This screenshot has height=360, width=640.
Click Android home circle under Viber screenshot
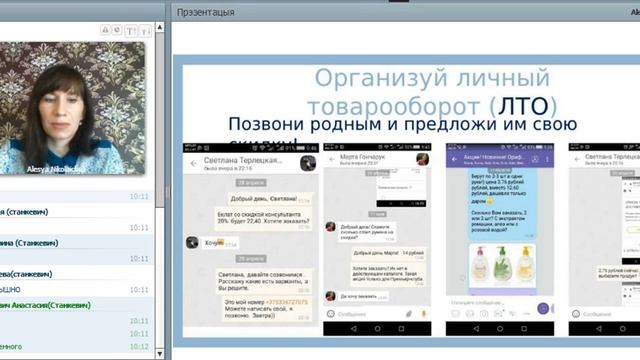coord(500,329)
